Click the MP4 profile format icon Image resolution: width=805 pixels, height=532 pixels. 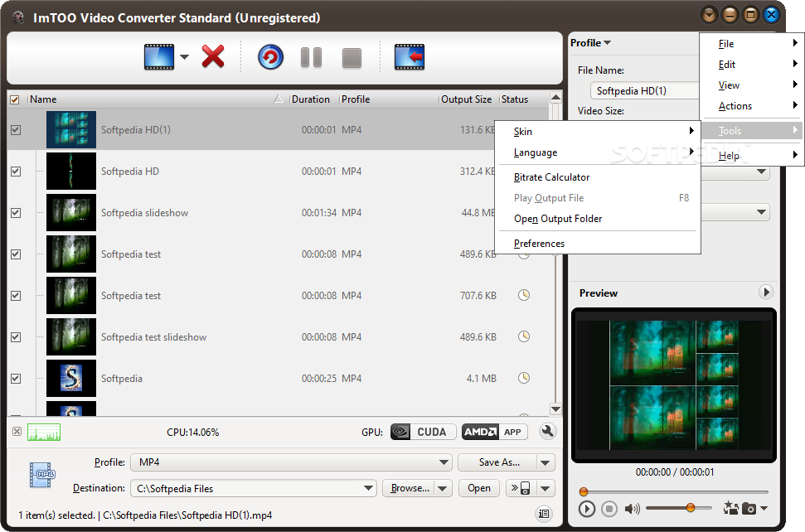[42, 475]
